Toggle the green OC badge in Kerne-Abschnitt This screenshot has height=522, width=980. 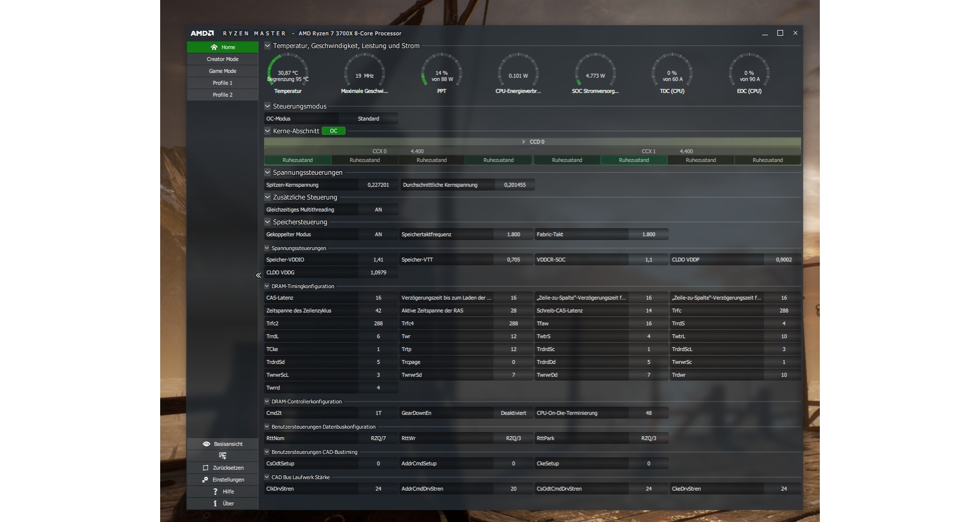[333, 131]
